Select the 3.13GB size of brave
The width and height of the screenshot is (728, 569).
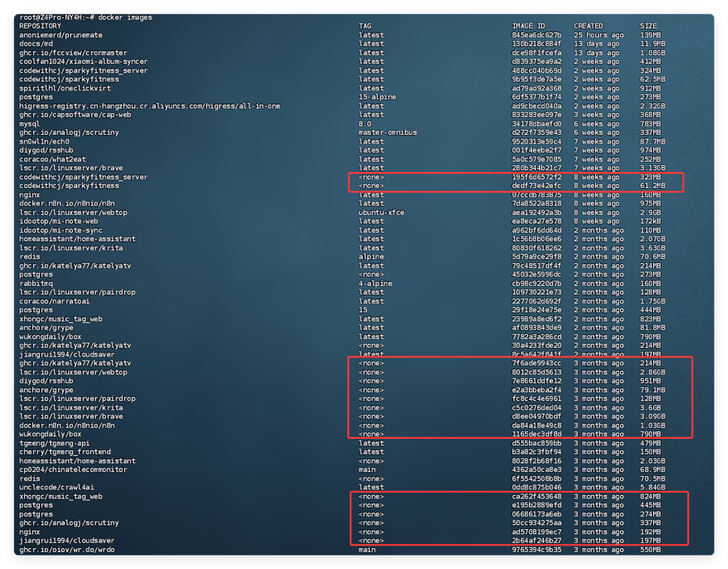pos(653,168)
